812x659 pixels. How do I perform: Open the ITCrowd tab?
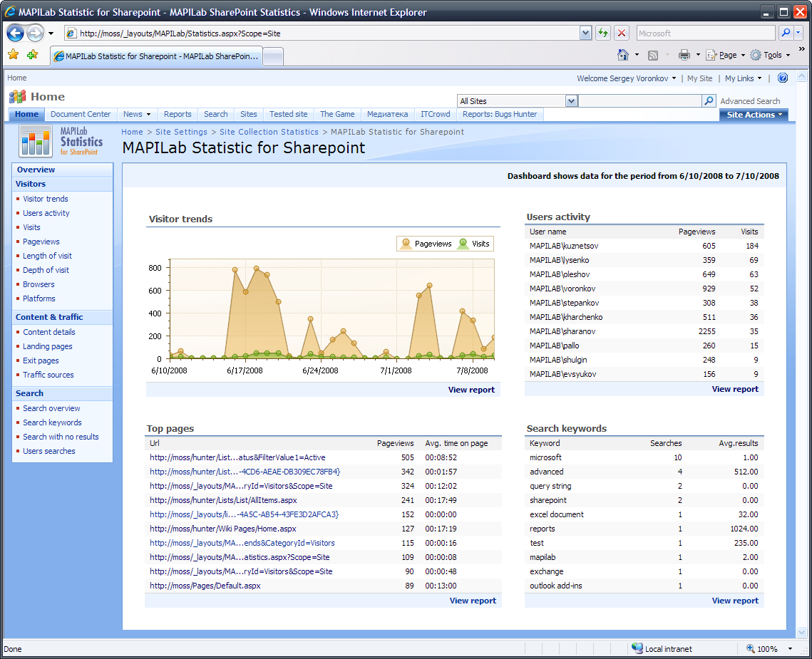click(x=435, y=114)
